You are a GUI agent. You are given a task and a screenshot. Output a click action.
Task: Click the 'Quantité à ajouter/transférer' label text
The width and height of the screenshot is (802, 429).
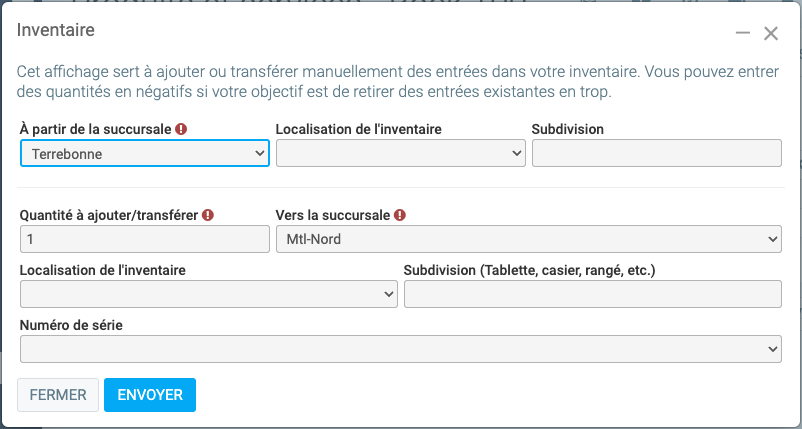point(108,215)
